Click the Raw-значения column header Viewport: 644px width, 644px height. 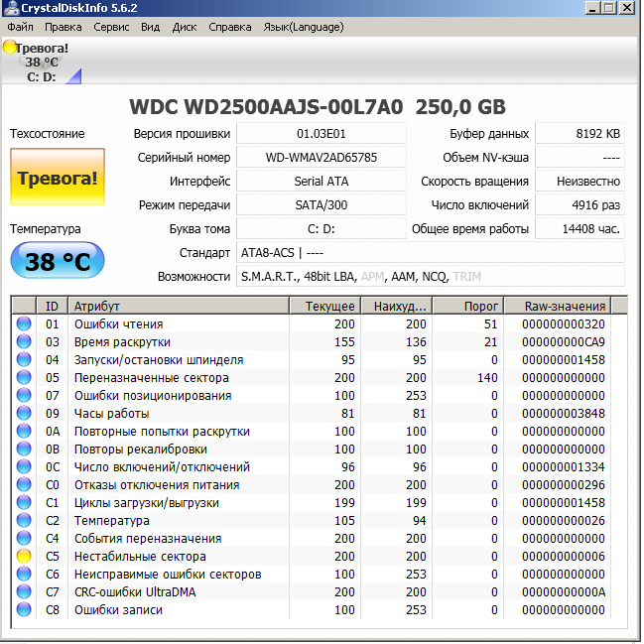coord(568,306)
